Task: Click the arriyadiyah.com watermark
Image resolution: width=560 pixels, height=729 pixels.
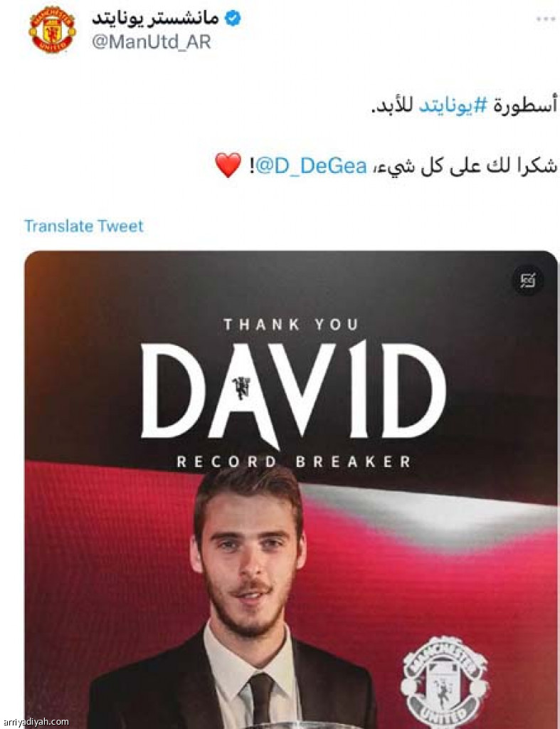Action: 34,722
